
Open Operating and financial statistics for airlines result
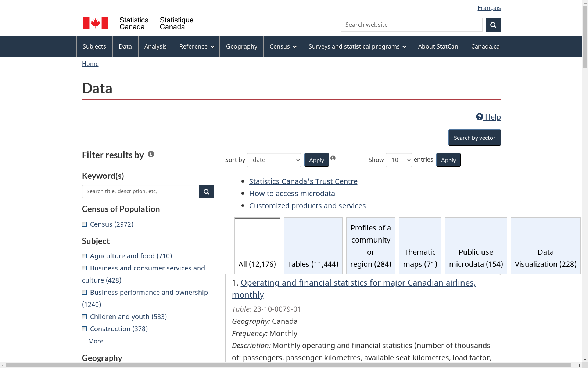pos(354,289)
